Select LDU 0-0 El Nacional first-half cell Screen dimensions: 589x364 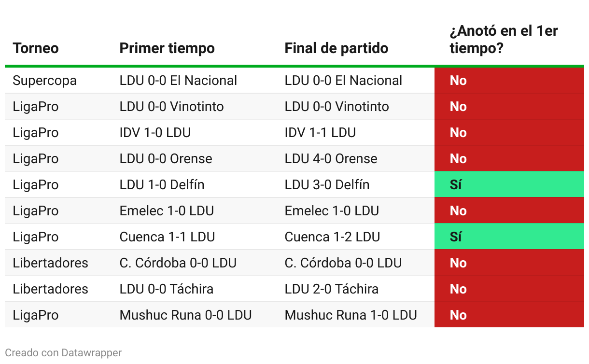point(178,80)
